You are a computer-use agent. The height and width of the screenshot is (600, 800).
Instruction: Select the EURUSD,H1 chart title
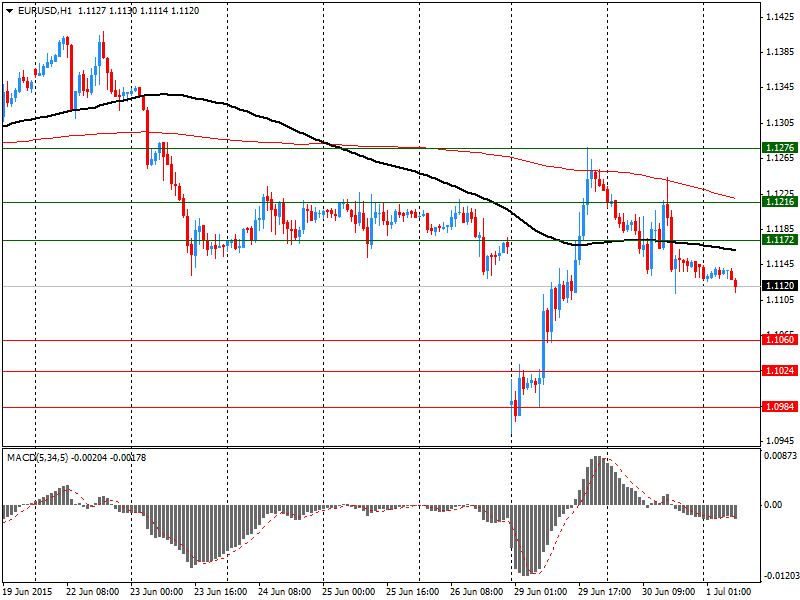tap(45, 11)
